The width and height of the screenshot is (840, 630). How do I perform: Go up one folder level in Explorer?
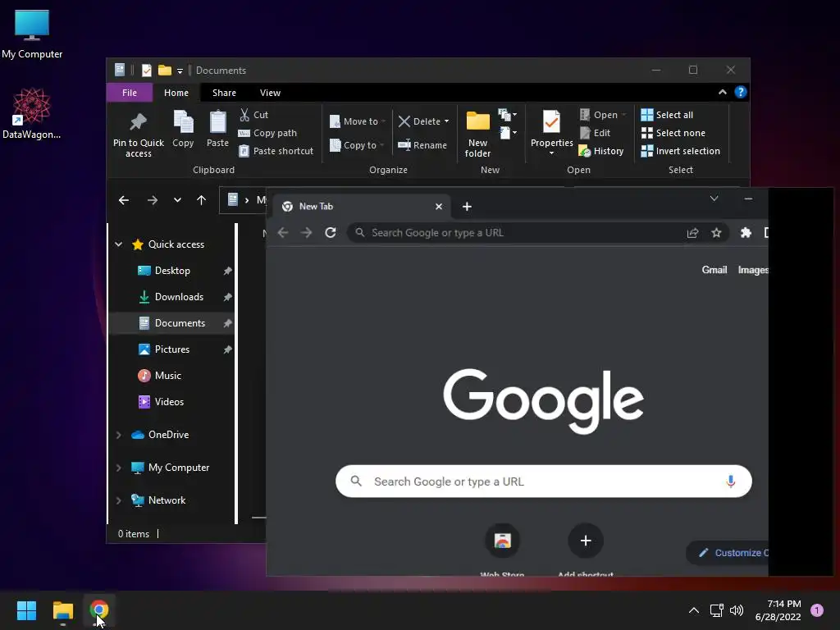pos(202,200)
